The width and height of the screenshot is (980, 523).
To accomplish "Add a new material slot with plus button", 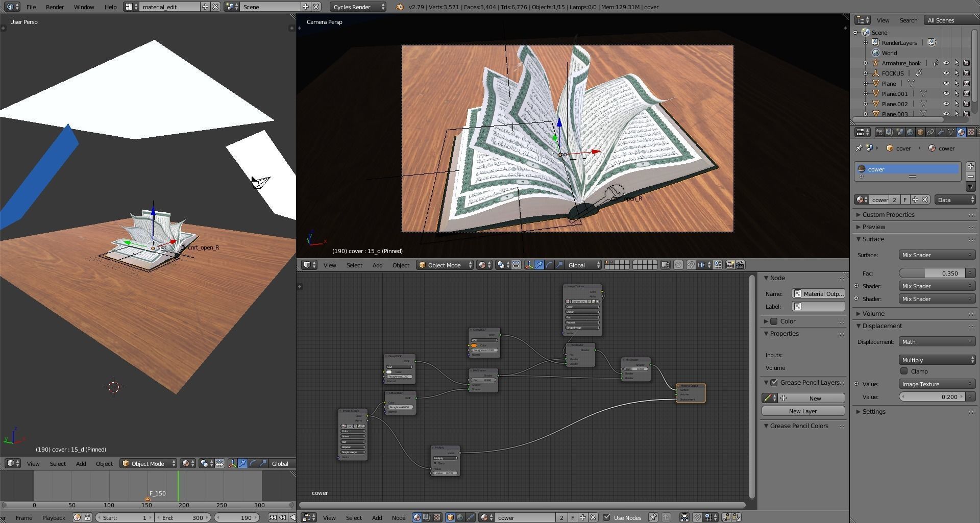I will click(971, 166).
